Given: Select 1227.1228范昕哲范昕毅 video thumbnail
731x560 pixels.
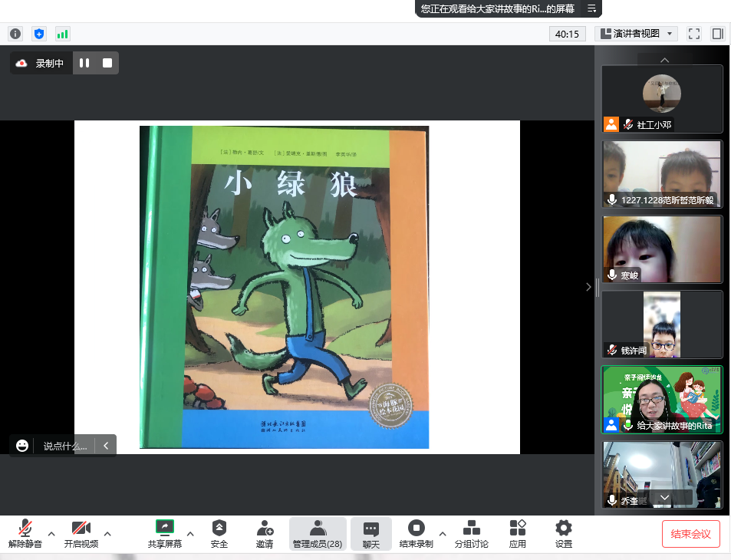Looking at the screenshot, I should tap(662, 174).
